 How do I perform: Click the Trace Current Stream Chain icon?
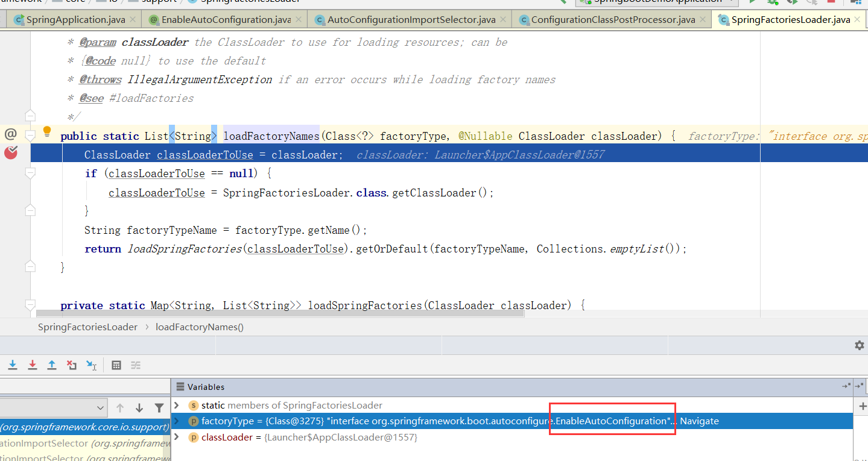click(x=136, y=365)
